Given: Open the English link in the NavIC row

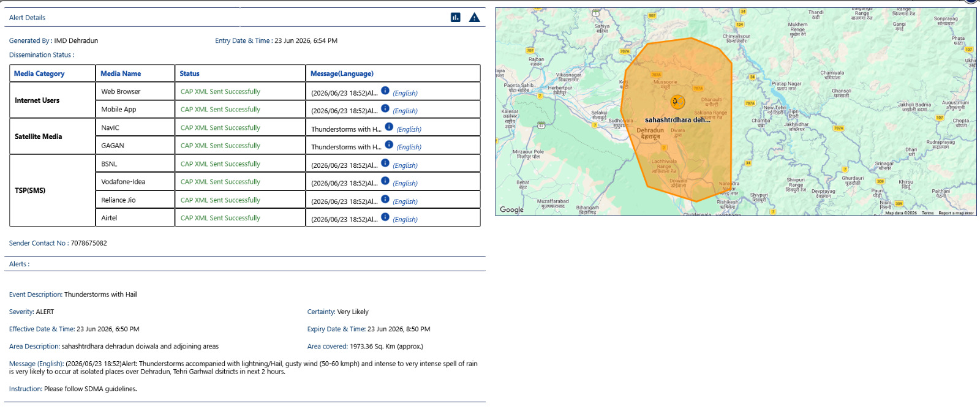Looking at the screenshot, I should coord(409,129).
